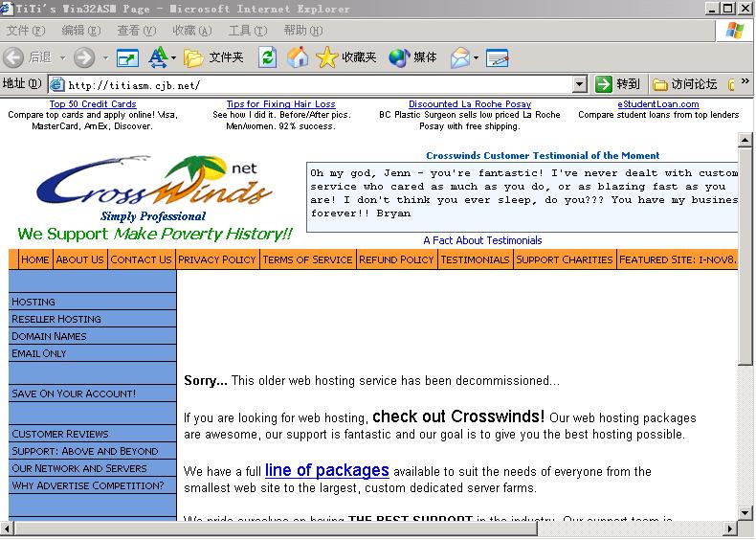The height and width of the screenshot is (540, 756).
Task: Click the fullscreen window toolbar icon
Action: click(128, 58)
